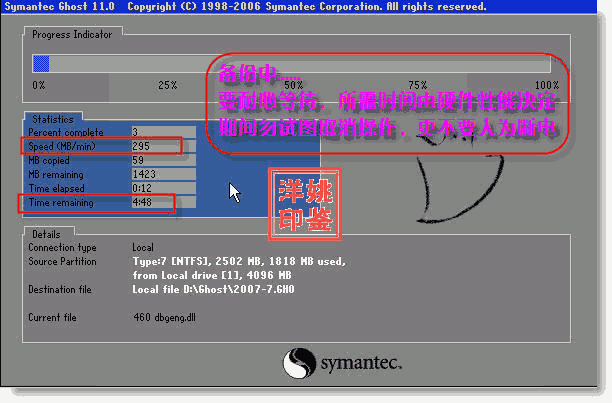Click the Percent complete label
This screenshot has width=612, height=403.
(66, 132)
